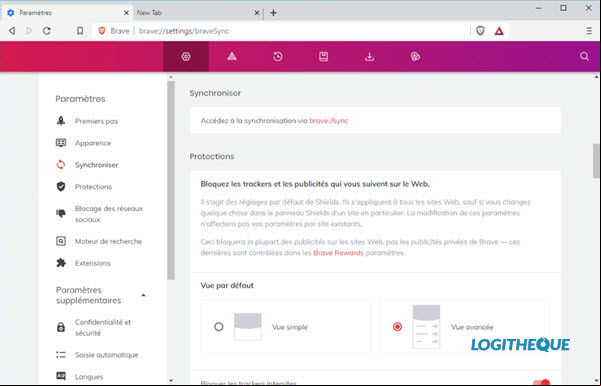
Task: Switch to the New Tab tab
Action: pyautogui.click(x=198, y=13)
